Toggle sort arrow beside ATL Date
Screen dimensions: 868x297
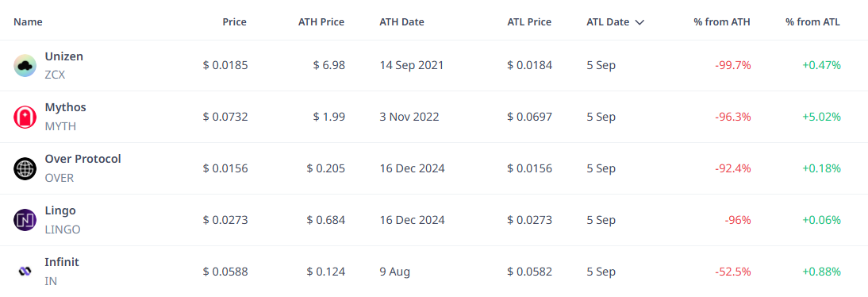pyautogui.click(x=640, y=22)
